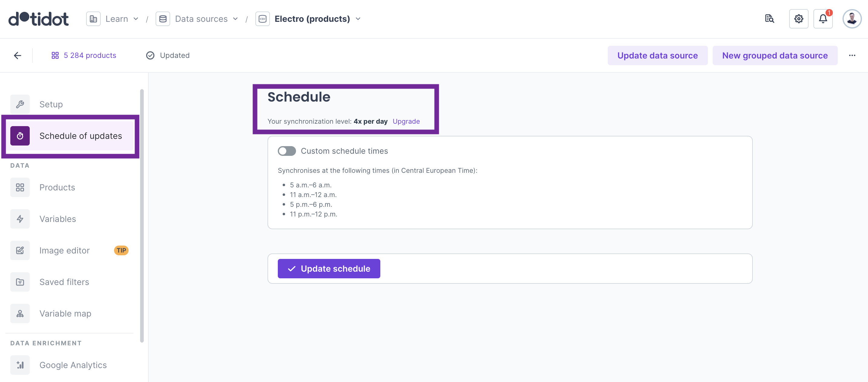Go to Saved filters section

pyautogui.click(x=64, y=282)
